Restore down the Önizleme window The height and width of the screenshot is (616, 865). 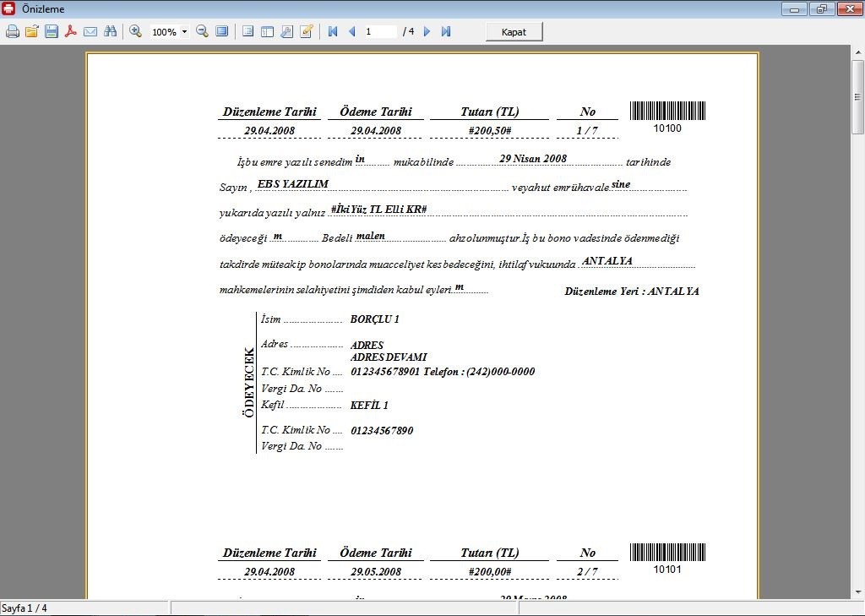point(822,8)
